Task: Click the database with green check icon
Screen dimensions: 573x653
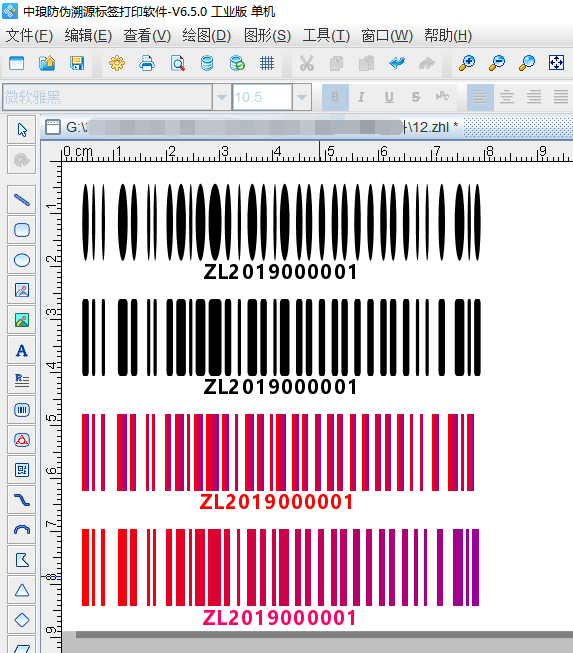Action: pyautogui.click(x=237, y=63)
